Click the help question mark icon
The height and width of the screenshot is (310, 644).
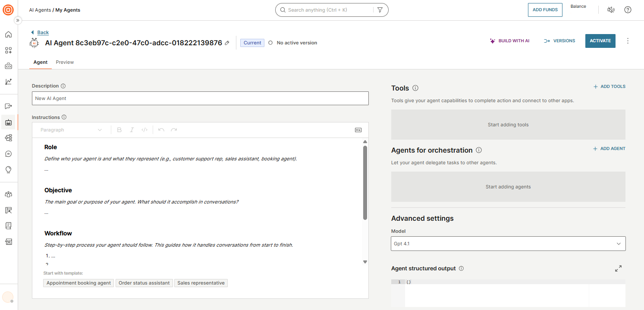click(x=628, y=9)
